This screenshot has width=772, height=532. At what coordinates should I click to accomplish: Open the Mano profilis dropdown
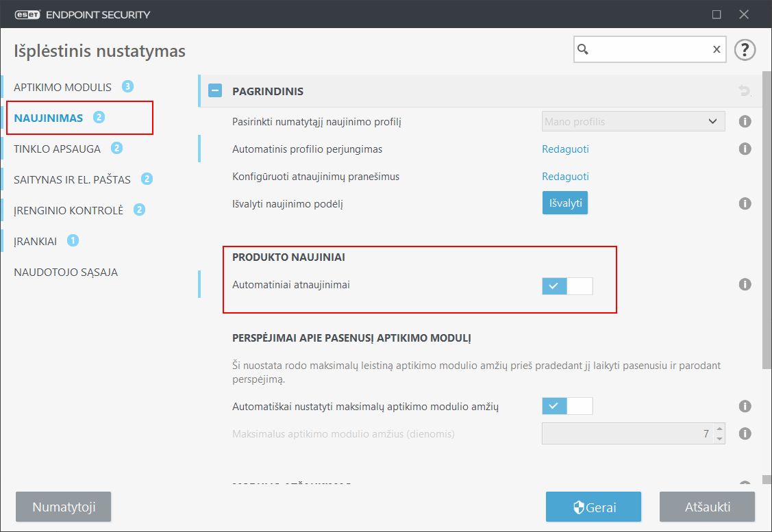pos(633,122)
